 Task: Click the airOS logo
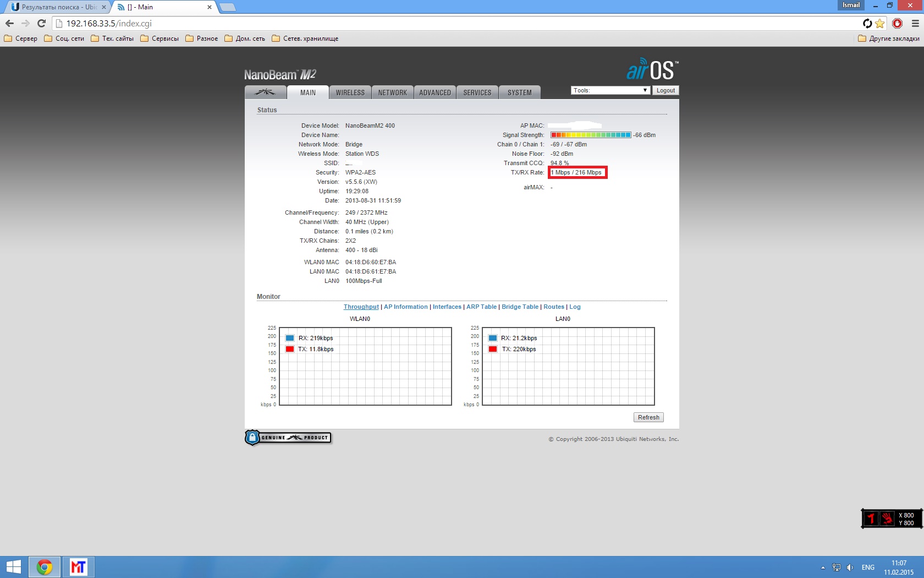[652, 69]
